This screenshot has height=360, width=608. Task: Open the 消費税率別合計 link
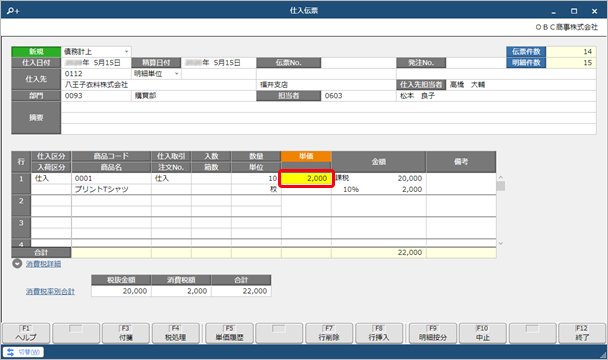pos(50,291)
